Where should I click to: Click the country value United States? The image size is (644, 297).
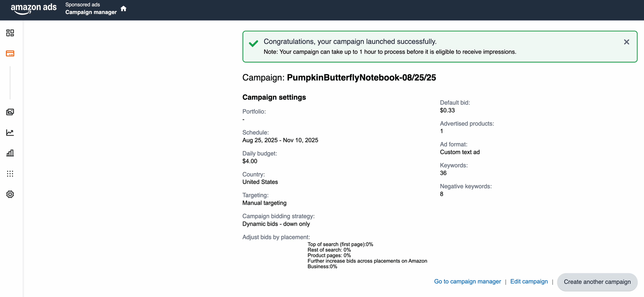(x=260, y=182)
